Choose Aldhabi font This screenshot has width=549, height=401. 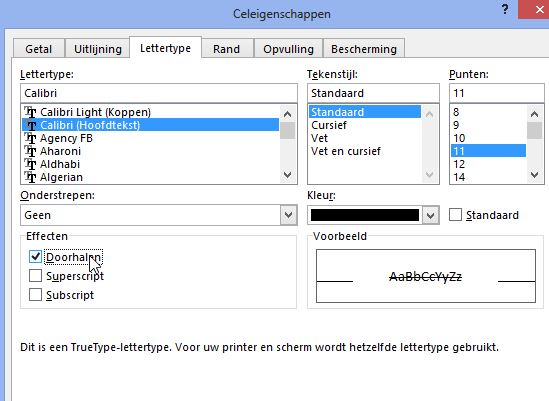(151, 164)
